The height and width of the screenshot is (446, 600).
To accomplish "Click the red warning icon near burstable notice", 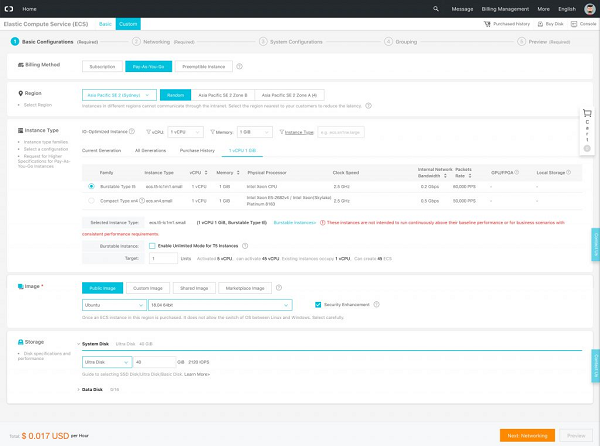I will tap(323, 223).
